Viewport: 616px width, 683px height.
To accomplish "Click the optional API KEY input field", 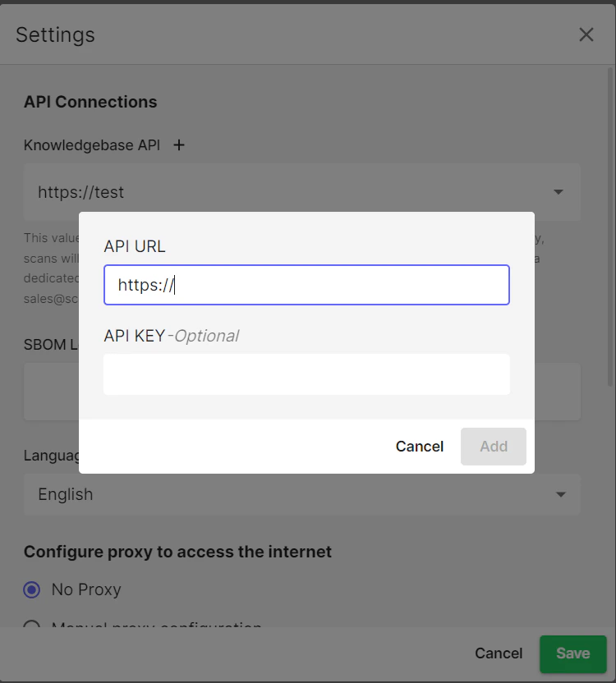I will [x=306, y=374].
